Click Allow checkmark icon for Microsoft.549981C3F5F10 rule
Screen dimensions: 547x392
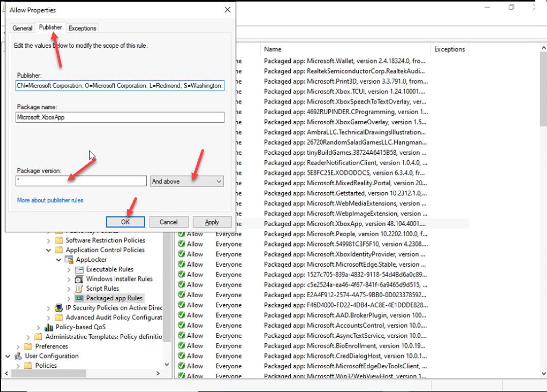[182, 244]
